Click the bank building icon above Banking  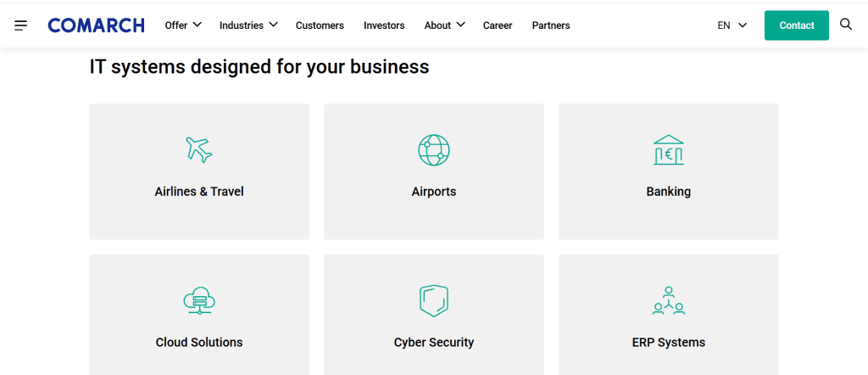click(668, 149)
